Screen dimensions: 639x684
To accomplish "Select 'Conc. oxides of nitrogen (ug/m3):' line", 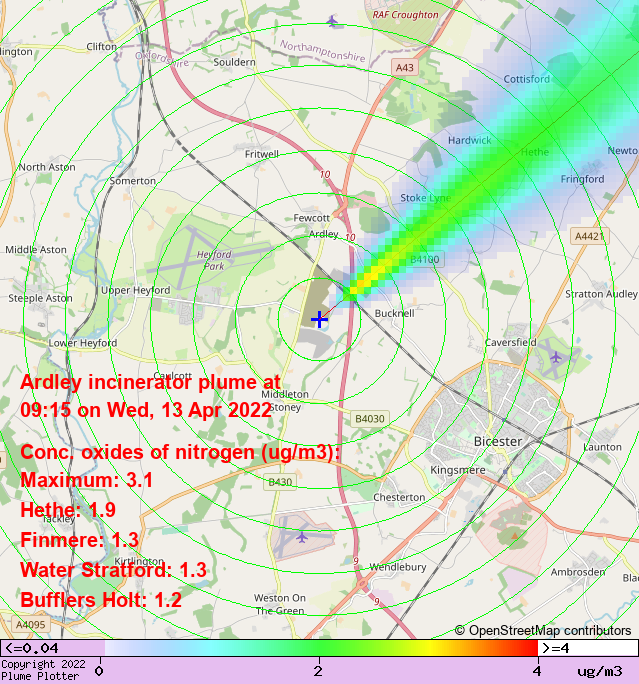I will click(x=180, y=452).
